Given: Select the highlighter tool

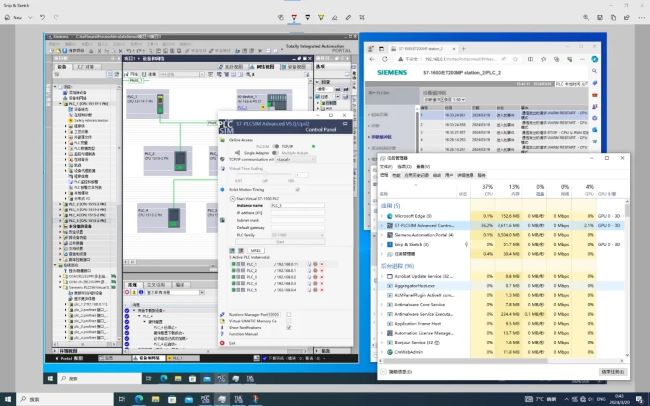Looking at the screenshot, I should [x=321, y=17].
